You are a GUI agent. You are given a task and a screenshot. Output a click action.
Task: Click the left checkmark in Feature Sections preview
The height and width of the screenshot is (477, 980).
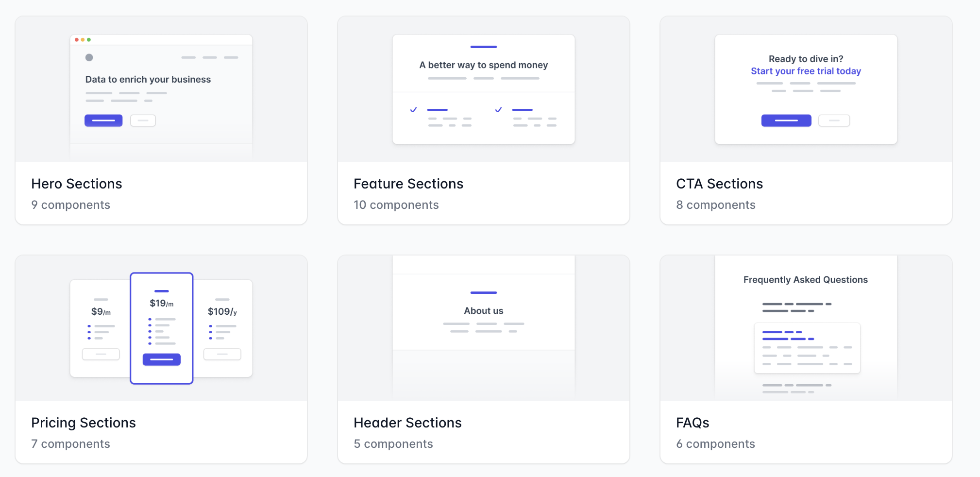click(x=413, y=110)
